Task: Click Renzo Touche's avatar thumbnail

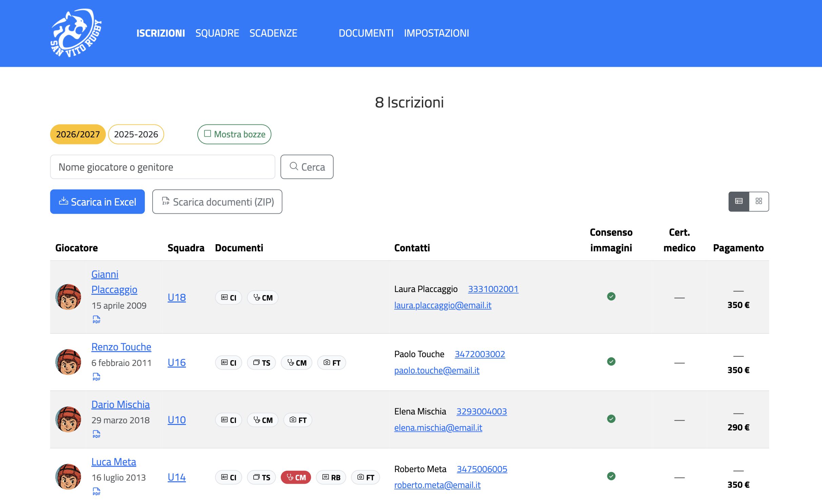Action: (68, 362)
